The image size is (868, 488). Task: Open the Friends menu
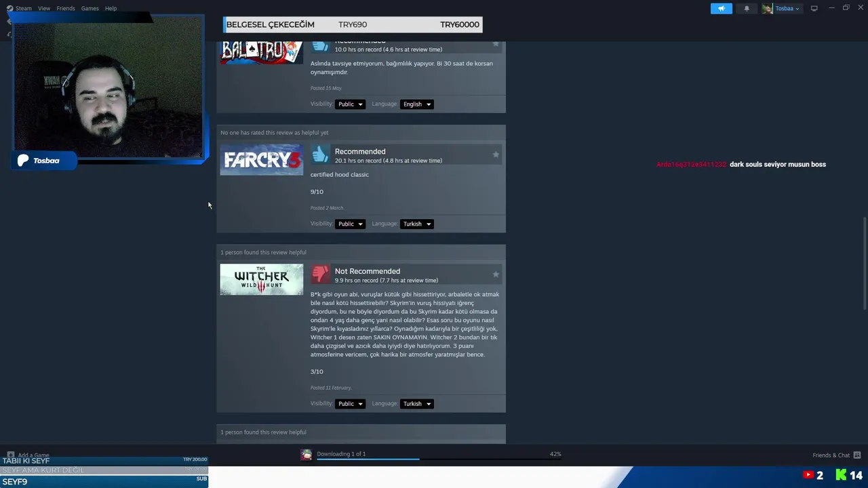[x=66, y=8]
